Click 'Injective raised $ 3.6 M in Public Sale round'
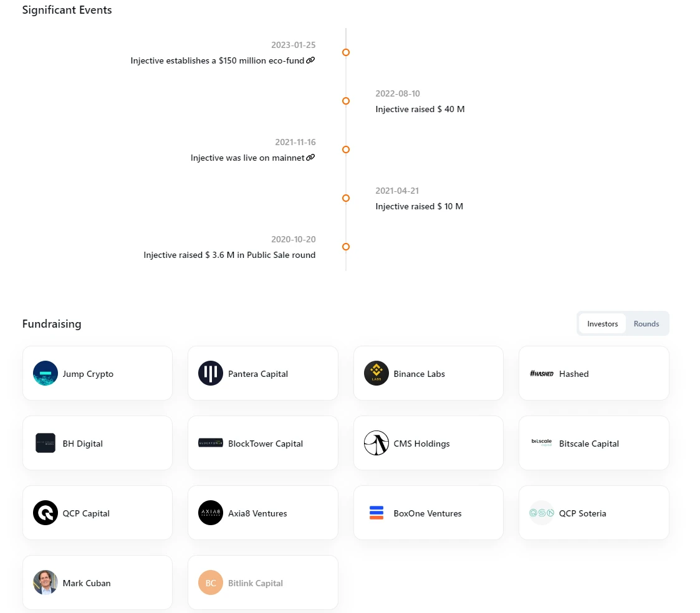 click(x=229, y=255)
